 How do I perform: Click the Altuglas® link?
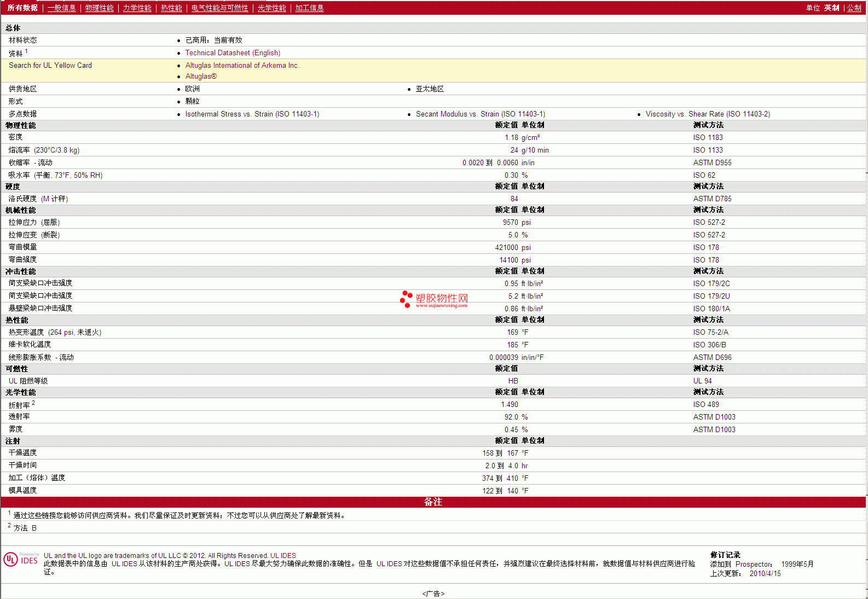(x=201, y=77)
